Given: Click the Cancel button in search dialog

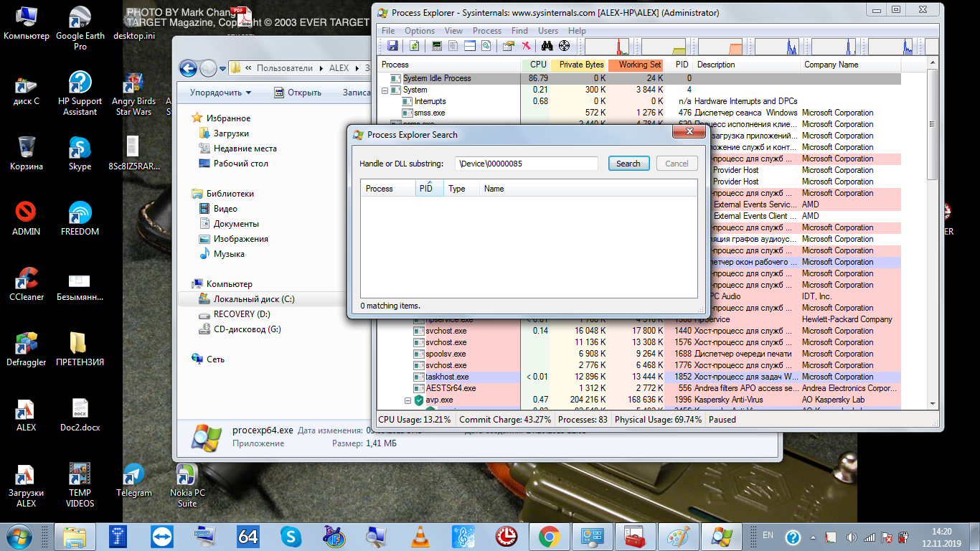Looking at the screenshot, I should tap(677, 164).
